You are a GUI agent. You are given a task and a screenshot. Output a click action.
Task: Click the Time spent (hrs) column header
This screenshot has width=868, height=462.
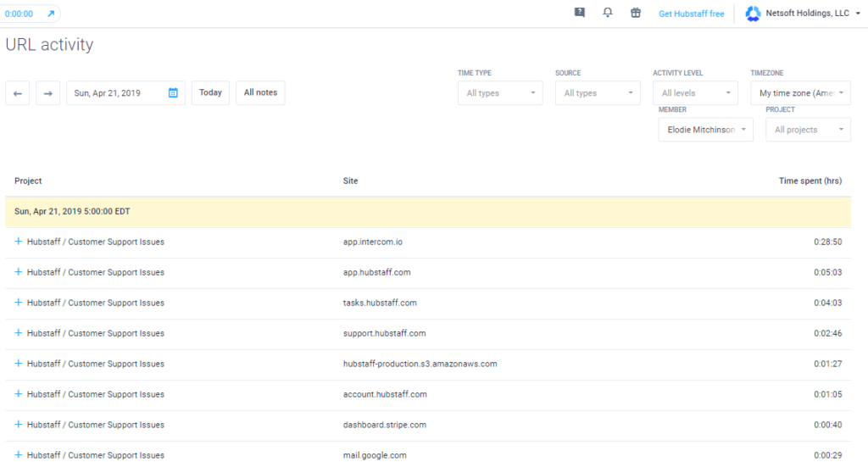[x=810, y=181]
